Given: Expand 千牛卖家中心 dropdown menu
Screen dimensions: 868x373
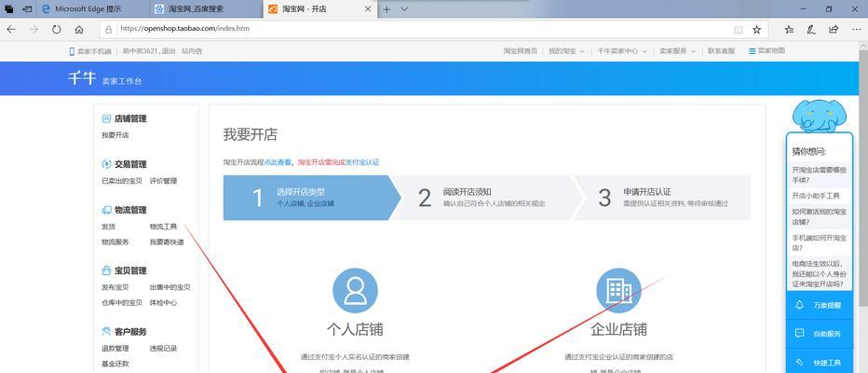Looking at the screenshot, I should (x=621, y=51).
